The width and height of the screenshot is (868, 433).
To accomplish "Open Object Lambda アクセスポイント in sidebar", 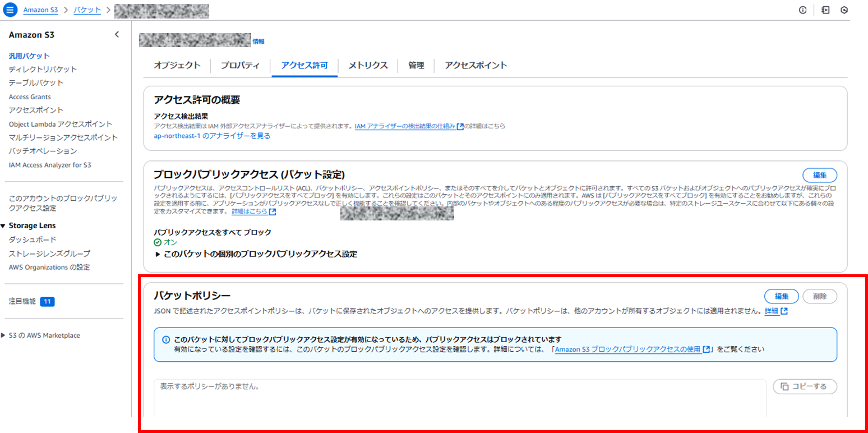I will pos(61,124).
